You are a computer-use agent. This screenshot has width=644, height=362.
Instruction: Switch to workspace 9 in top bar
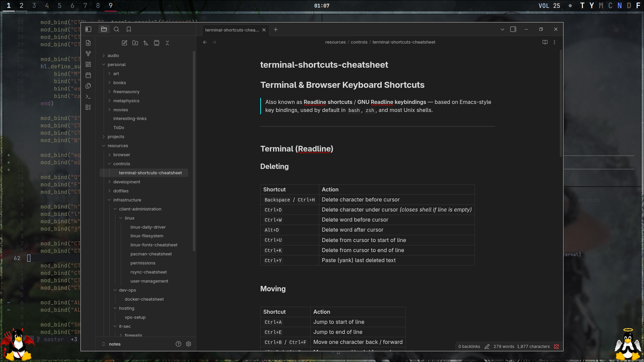click(x=111, y=6)
